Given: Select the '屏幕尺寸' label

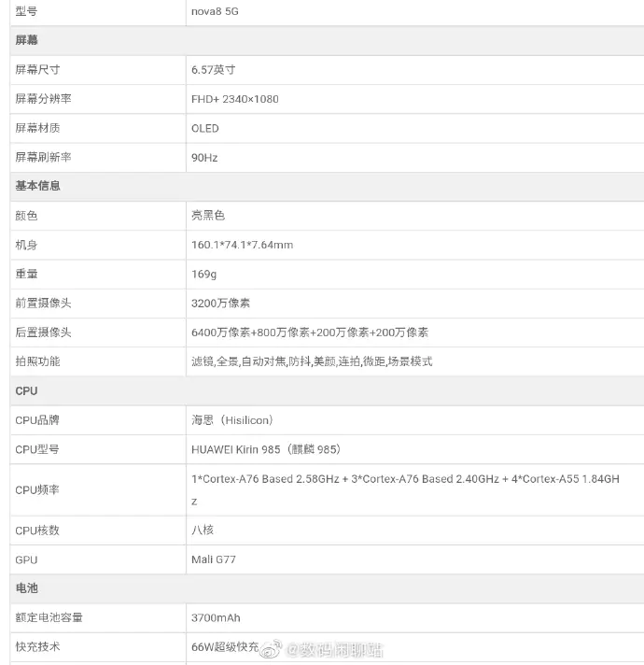Looking at the screenshot, I should click(37, 69).
